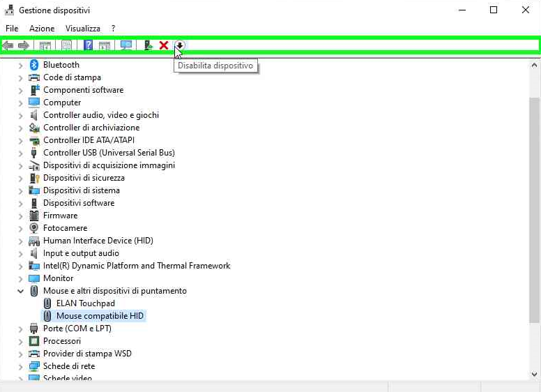Open the Azione menu

(x=42, y=29)
